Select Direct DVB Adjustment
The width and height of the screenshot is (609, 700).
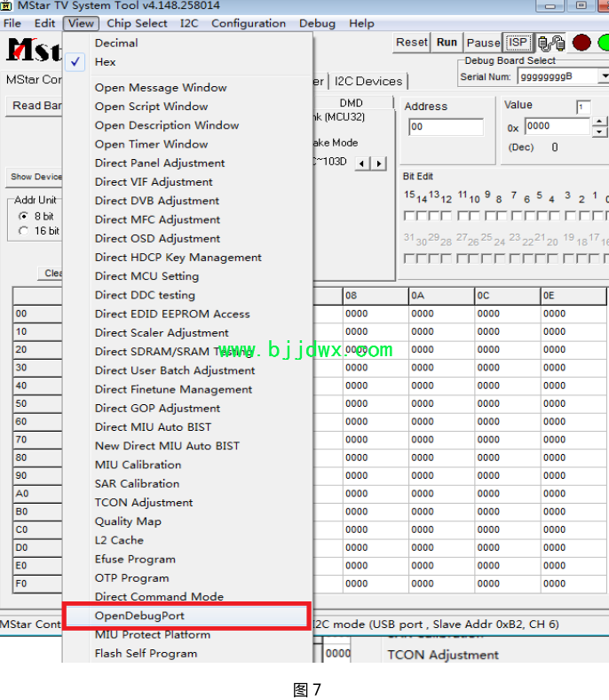point(187,201)
